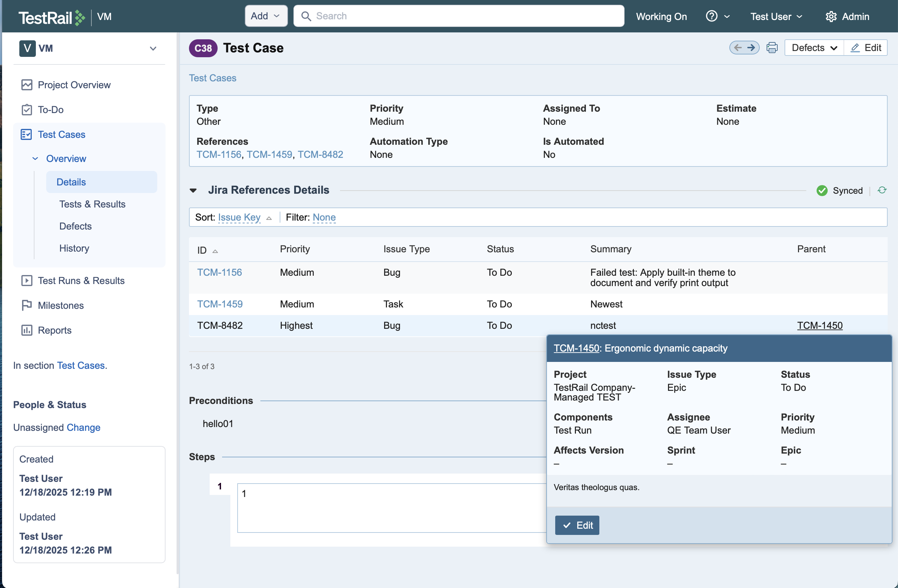Viewport: 898px width, 588px height.
Task: Print this test case
Action: pyautogui.click(x=772, y=48)
